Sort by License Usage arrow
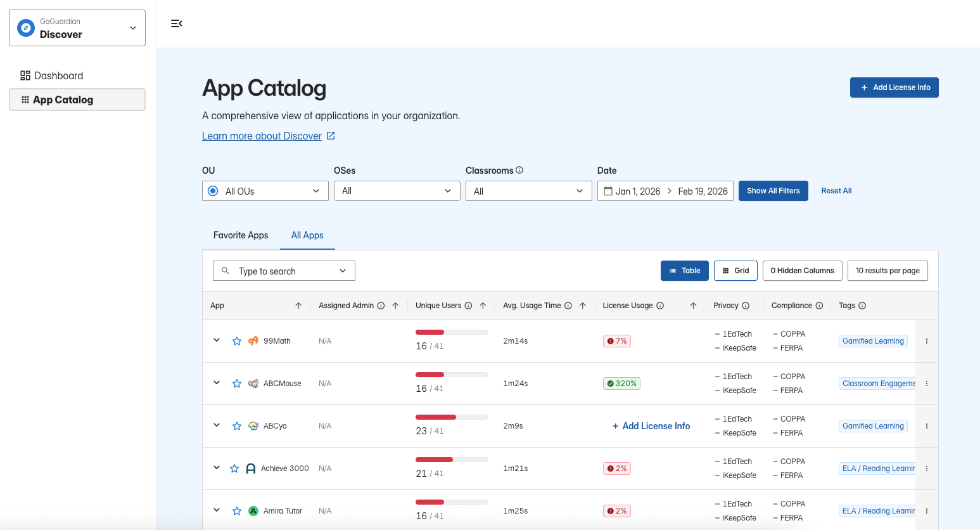Screen dimensions: 980x530 [x=693, y=306]
